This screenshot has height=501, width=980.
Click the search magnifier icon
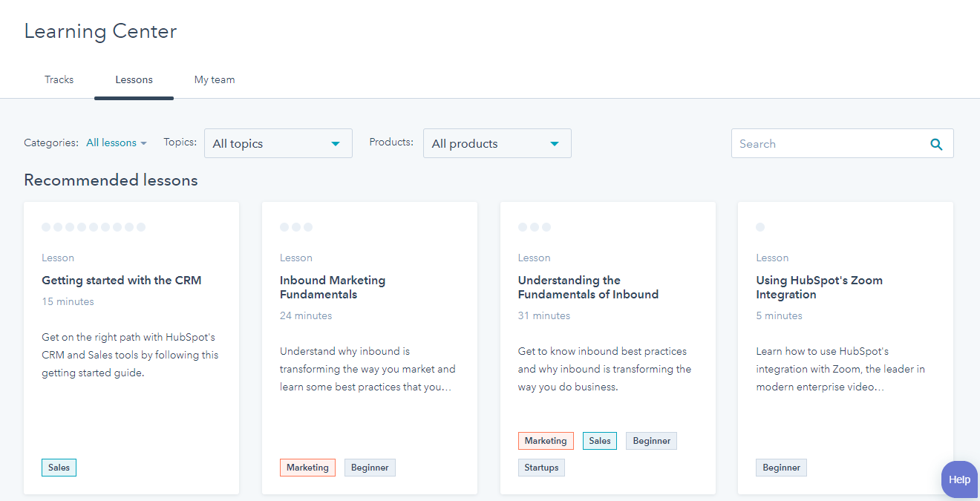click(936, 144)
